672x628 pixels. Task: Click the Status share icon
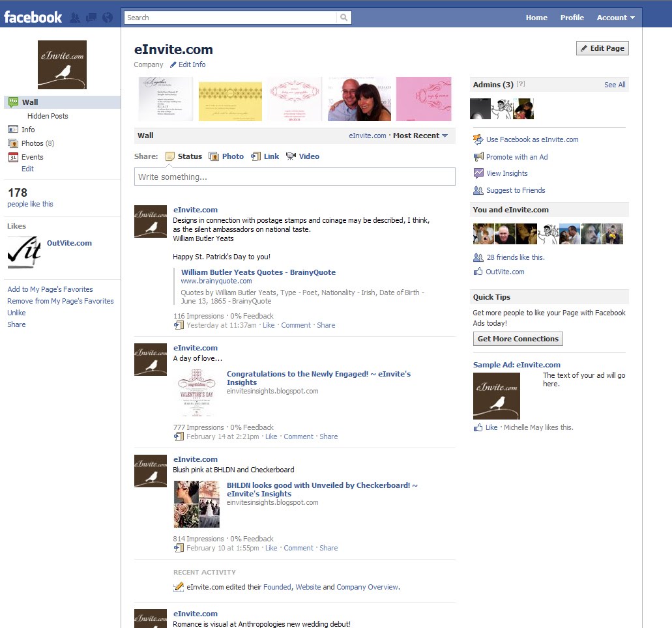coord(170,156)
